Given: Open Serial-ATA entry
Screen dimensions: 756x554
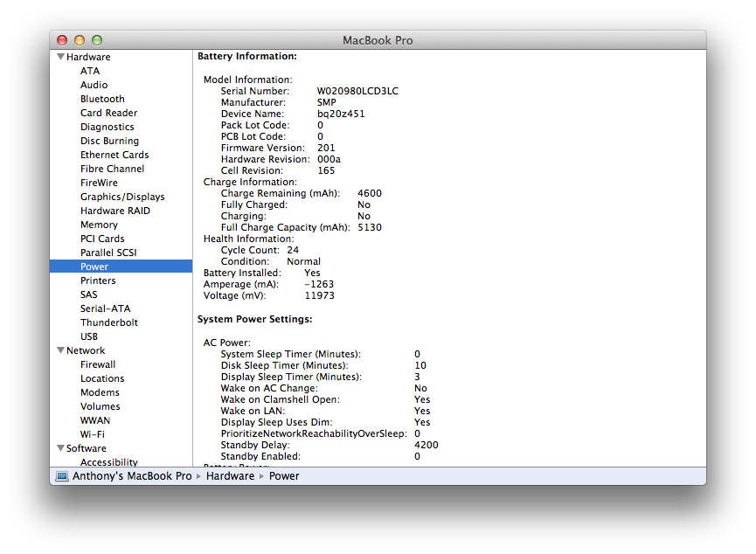Looking at the screenshot, I should point(105,308).
